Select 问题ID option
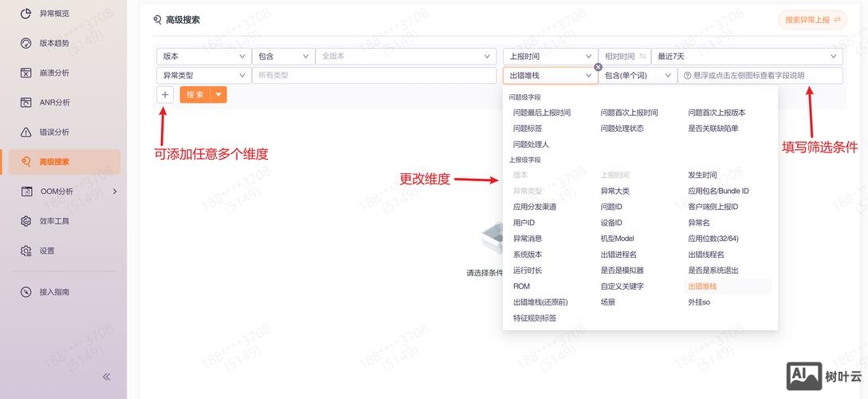Screen dimensions: 868x399 611,207
